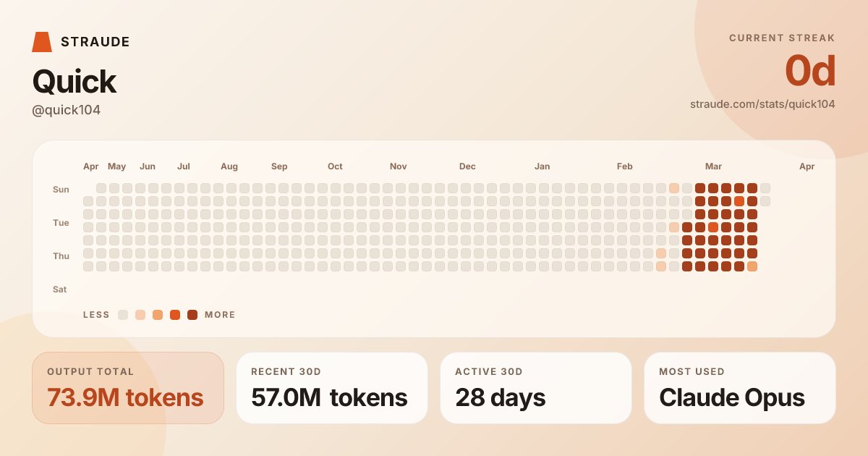The width and height of the screenshot is (868, 456).
Task: Click the Quick profile name heading
Action: point(75,82)
